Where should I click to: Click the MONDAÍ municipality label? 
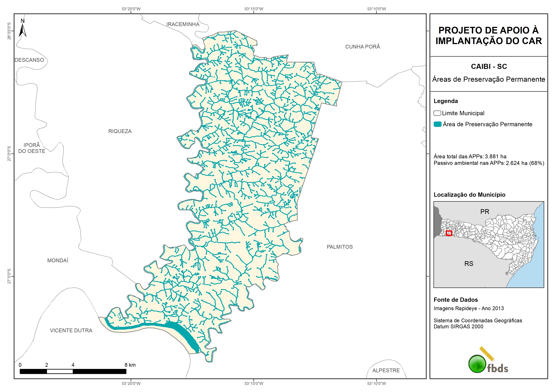(58, 260)
